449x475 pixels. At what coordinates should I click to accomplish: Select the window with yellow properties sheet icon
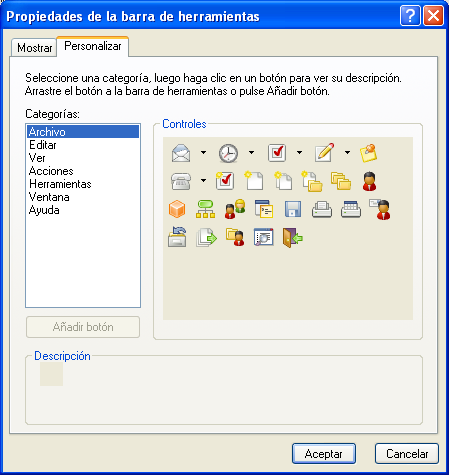[x=264, y=209]
